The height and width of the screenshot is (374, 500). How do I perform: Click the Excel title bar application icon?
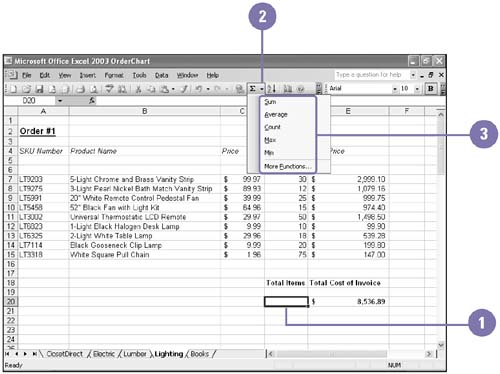click(9, 61)
